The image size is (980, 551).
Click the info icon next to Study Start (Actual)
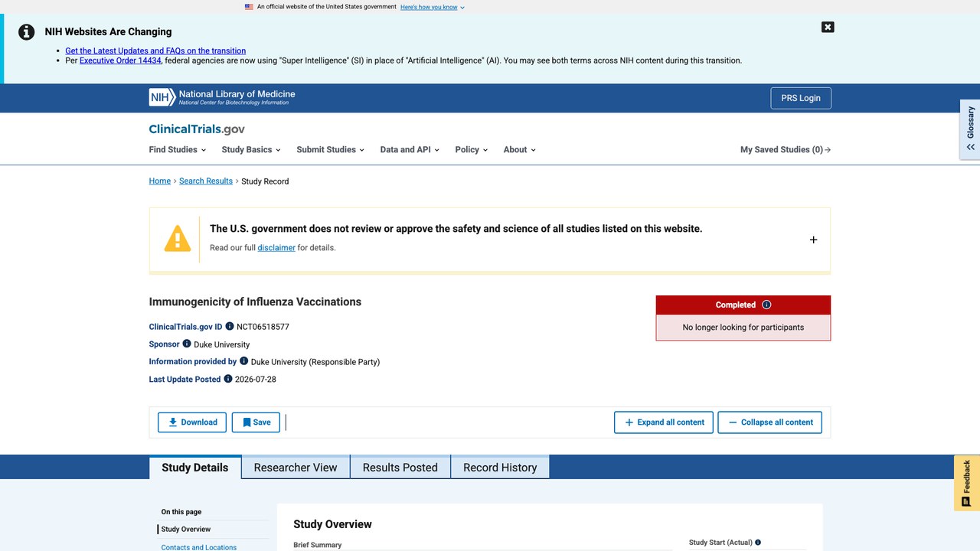pyautogui.click(x=758, y=543)
